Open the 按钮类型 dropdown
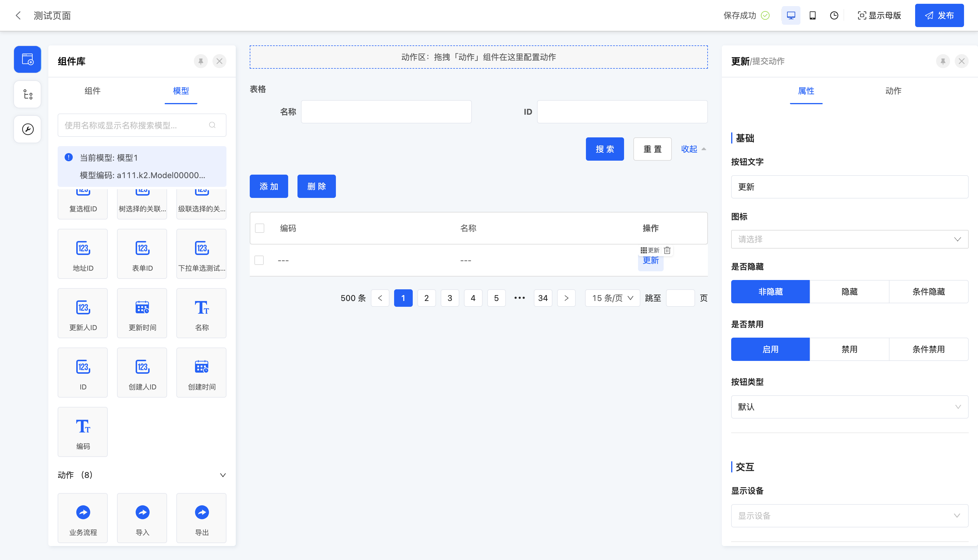The height and width of the screenshot is (560, 978). 849,407
